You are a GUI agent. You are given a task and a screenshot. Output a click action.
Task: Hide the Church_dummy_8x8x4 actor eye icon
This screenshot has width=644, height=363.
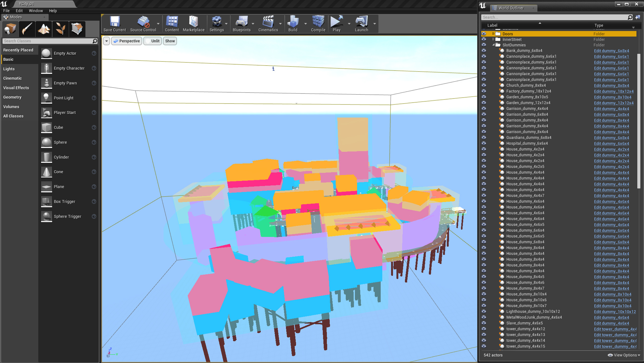click(x=484, y=85)
